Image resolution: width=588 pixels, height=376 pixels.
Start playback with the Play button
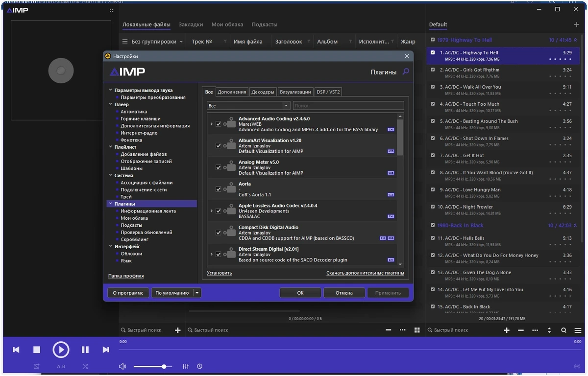(61, 350)
